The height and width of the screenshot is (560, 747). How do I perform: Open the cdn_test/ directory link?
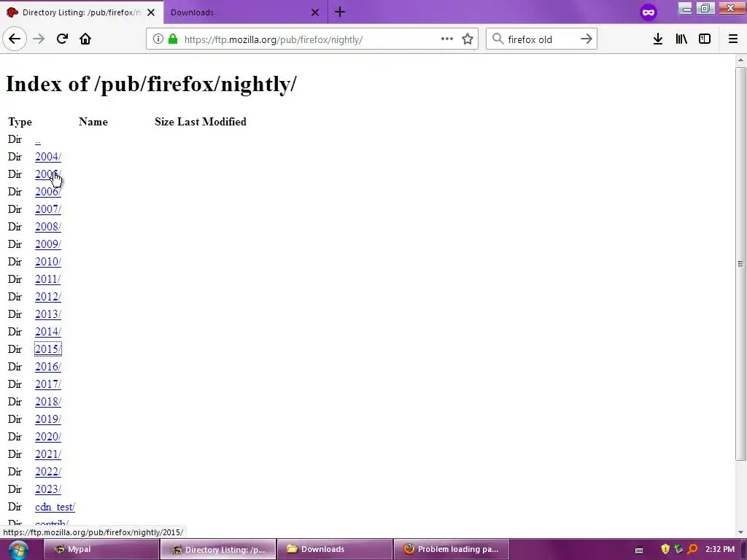click(x=55, y=507)
